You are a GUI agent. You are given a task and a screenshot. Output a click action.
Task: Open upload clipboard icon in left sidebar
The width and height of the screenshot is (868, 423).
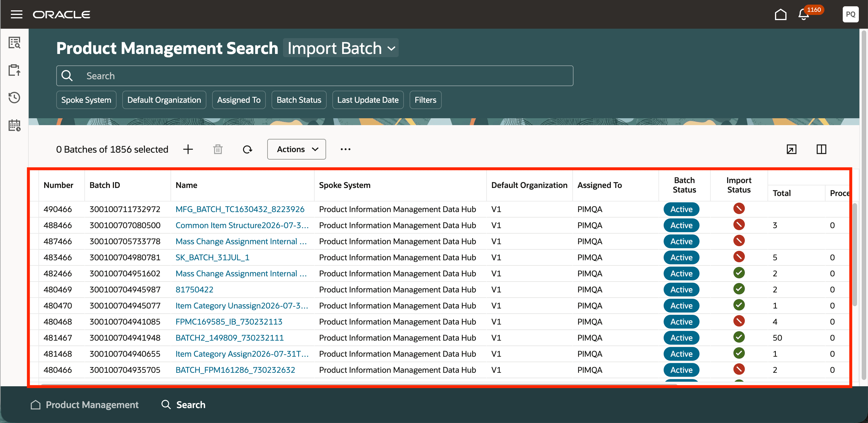14,70
